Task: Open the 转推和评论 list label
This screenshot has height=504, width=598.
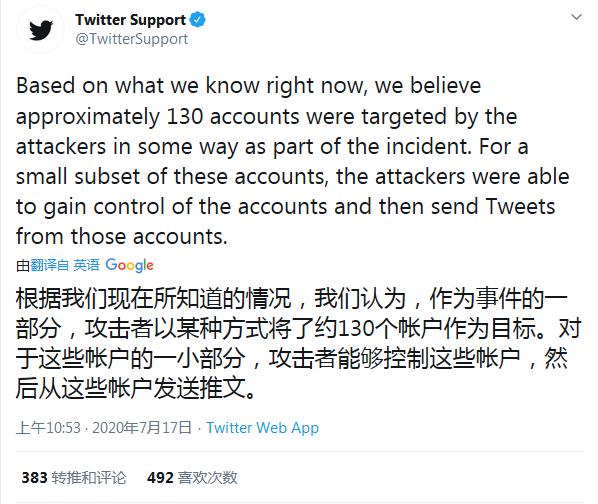Action: click(89, 478)
